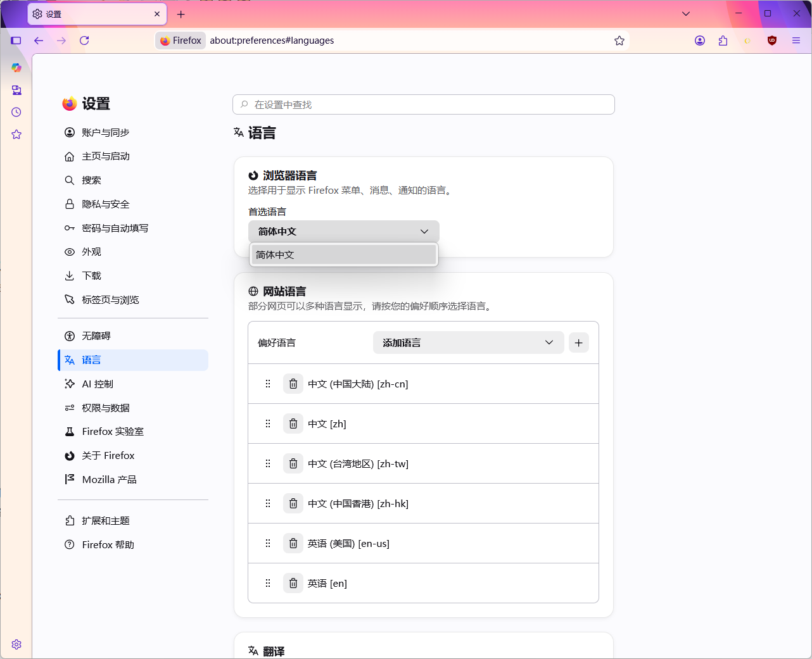Open the account profile icon
The width and height of the screenshot is (812, 659).
tap(700, 41)
